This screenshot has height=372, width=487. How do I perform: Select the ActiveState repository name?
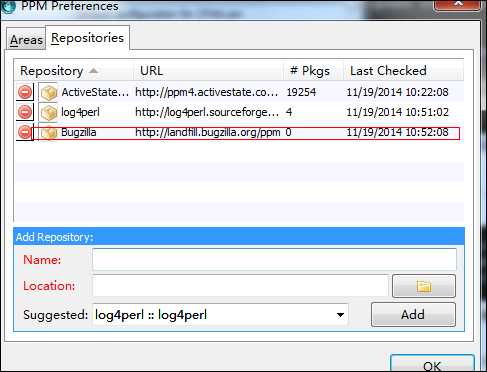95,92
